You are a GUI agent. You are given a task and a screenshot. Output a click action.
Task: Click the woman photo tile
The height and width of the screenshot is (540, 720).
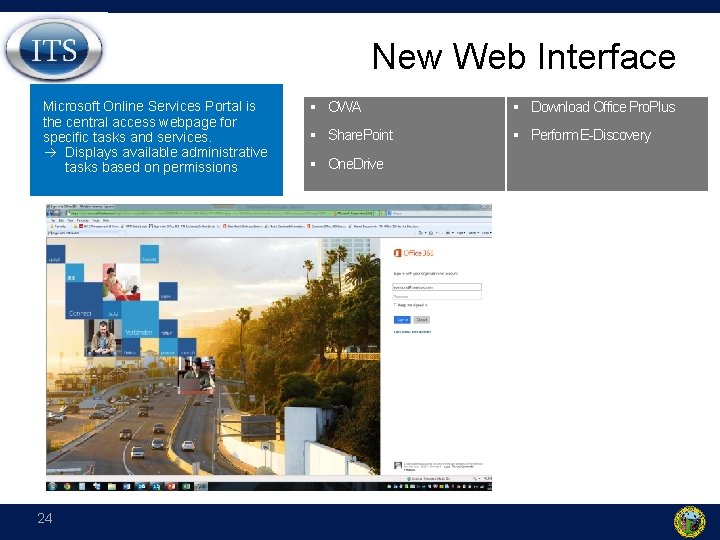[121, 282]
